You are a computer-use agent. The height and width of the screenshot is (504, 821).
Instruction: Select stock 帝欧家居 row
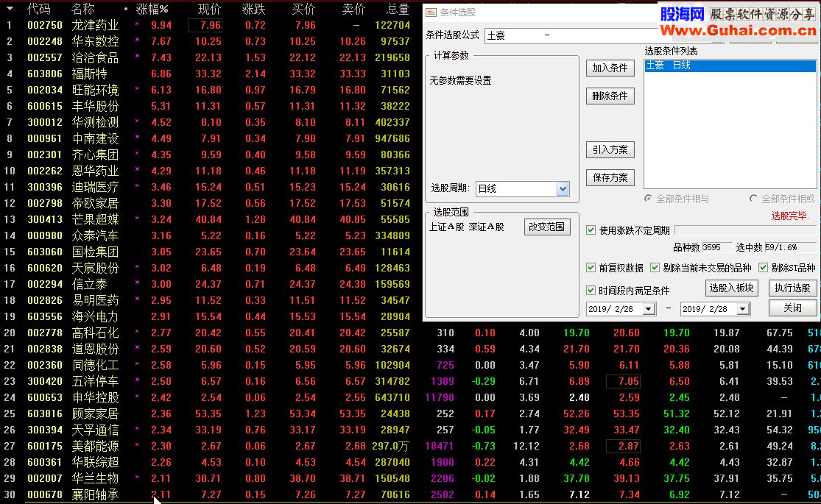(207, 203)
